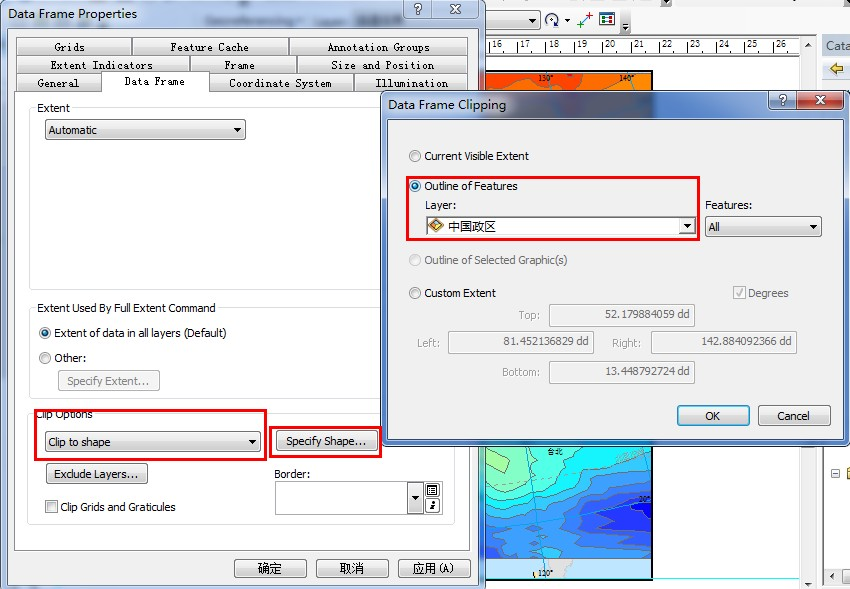This screenshot has width=850, height=589.
Task: Click the border properties icon
Action: click(x=432, y=506)
